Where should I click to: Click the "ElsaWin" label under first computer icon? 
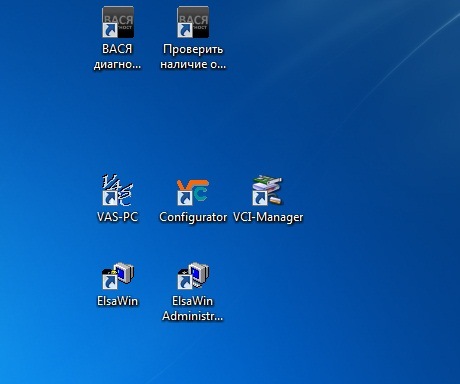[117, 301]
